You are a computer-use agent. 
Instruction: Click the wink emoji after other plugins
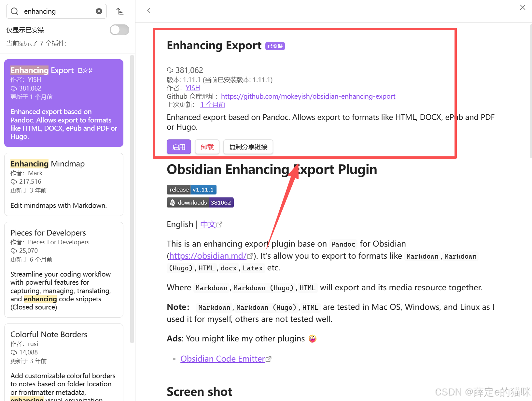tap(312, 339)
